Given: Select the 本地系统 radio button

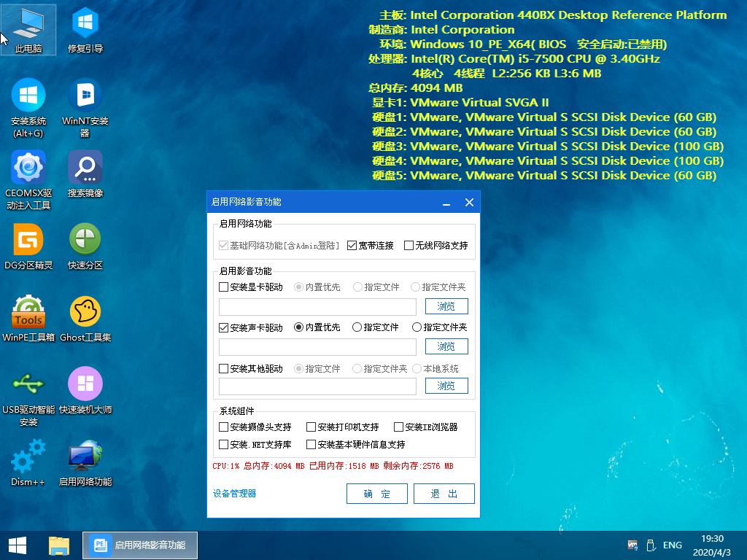Looking at the screenshot, I should point(417,368).
